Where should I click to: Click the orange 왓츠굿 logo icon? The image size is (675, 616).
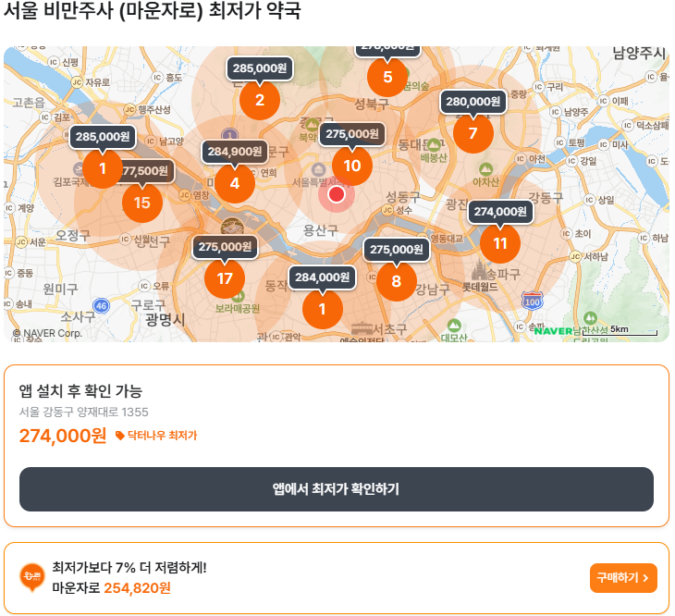[x=32, y=577]
